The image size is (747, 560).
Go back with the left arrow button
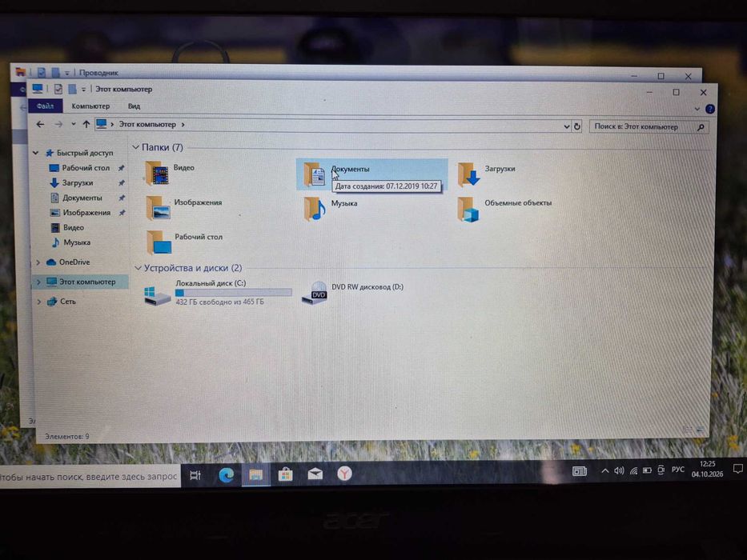pyautogui.click(x=41, y=124)
